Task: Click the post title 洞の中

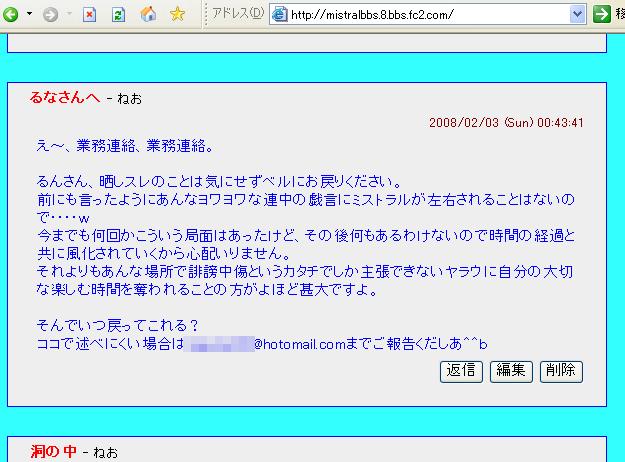Action: tap(53, 452)
